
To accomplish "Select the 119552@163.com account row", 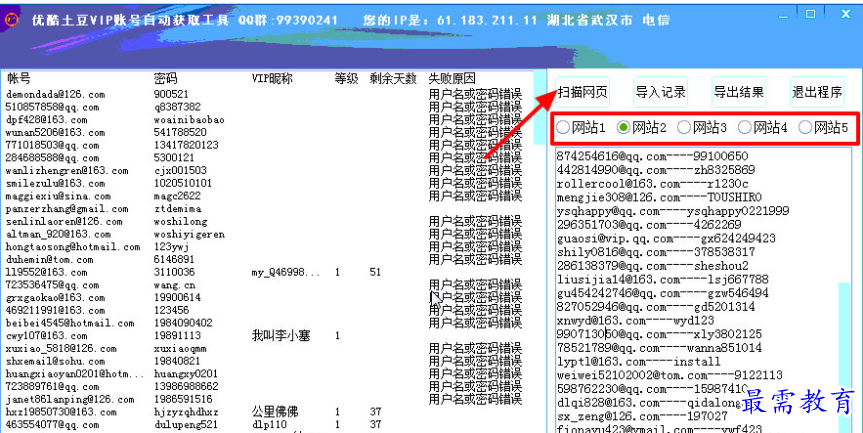I will [264, 272].
